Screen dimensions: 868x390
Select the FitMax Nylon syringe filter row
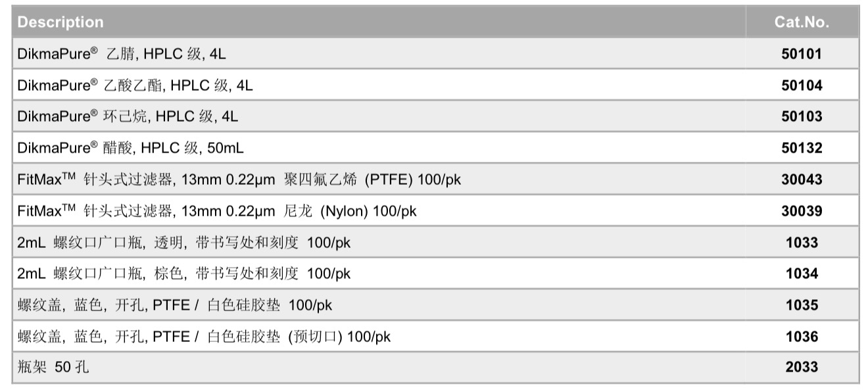(217, 211)
